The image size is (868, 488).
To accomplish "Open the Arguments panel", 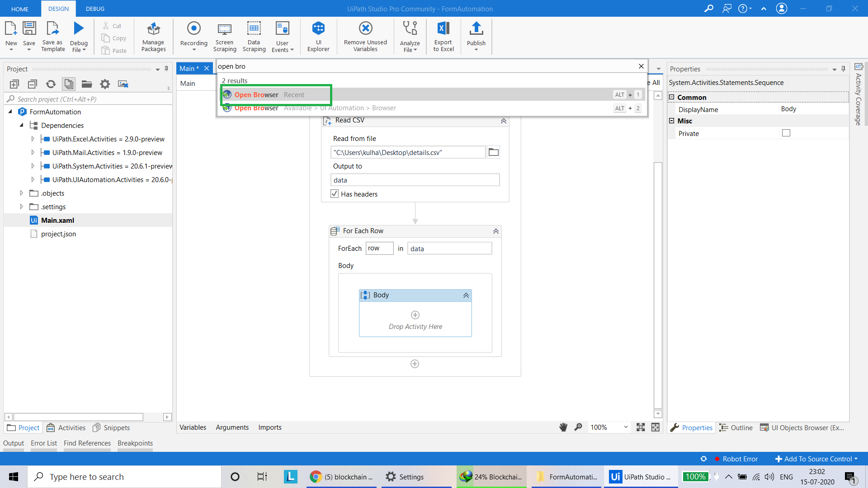I will pyautogui.click(x=232, y=427).
